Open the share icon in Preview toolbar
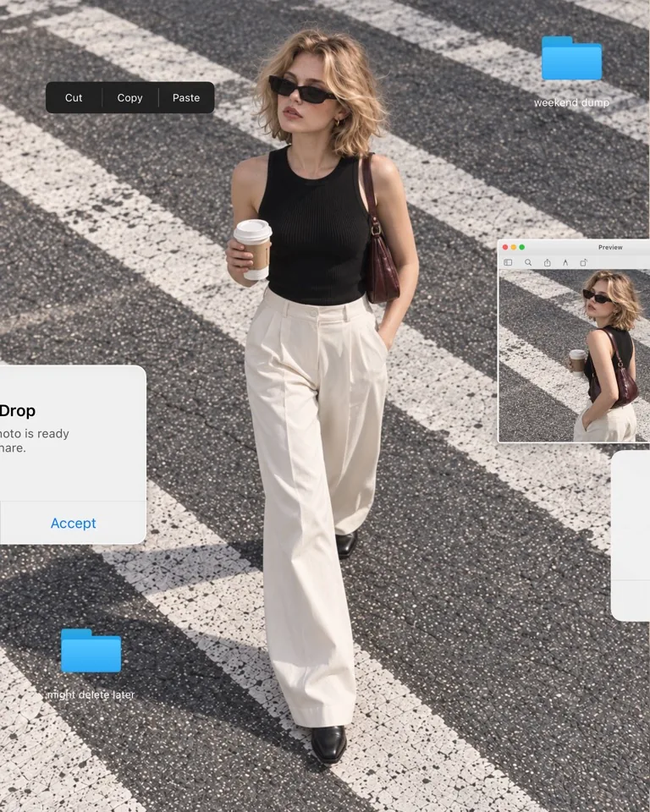 point(547,262)
